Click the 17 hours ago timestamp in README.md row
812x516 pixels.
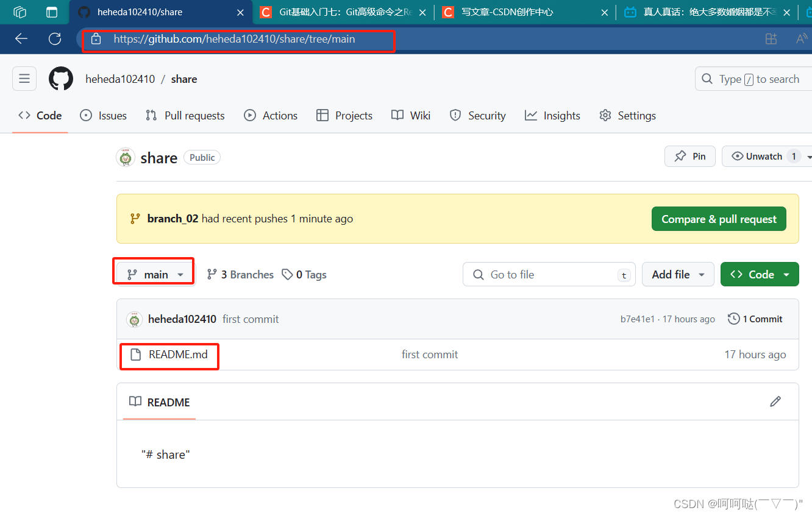click(x=755, y=355)
